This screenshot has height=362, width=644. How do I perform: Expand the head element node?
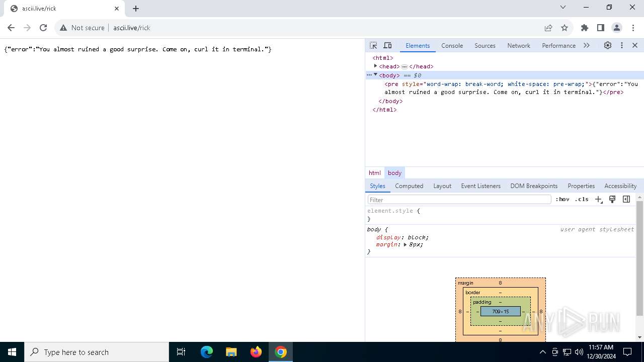click(375, 66)
